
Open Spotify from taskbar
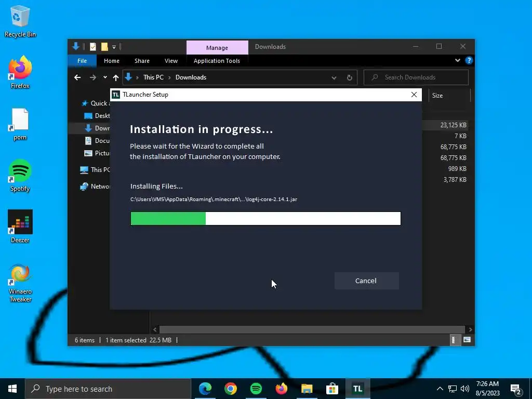click(x=256, y=389)
